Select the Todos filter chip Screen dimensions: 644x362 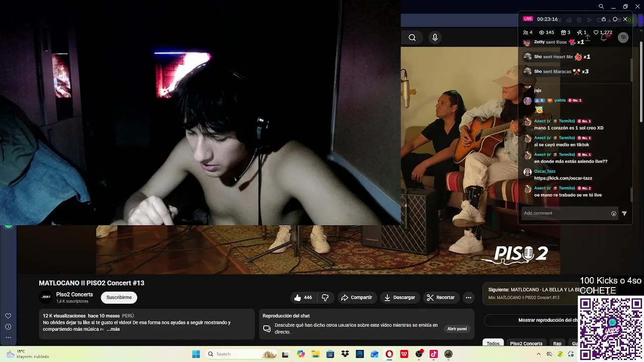pyautogui.click(x=493, y=343)
